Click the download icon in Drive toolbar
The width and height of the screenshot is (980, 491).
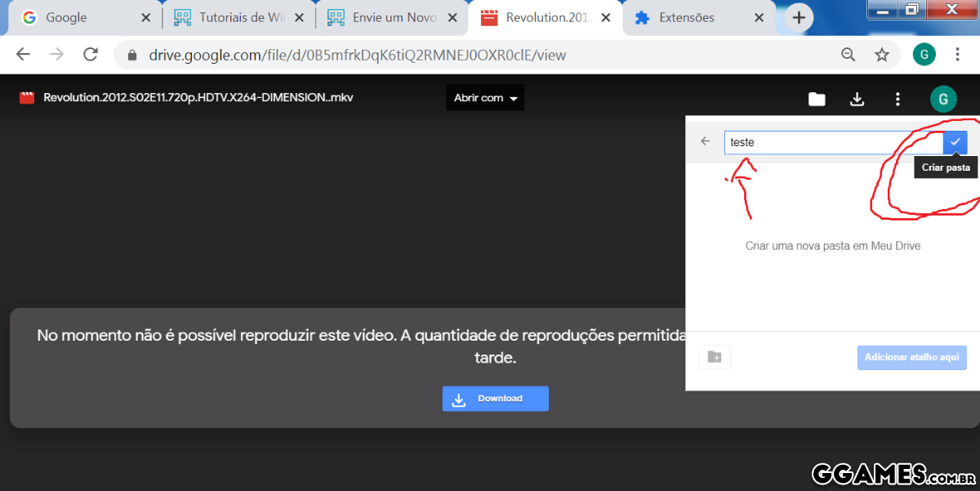tap(857, 99)
